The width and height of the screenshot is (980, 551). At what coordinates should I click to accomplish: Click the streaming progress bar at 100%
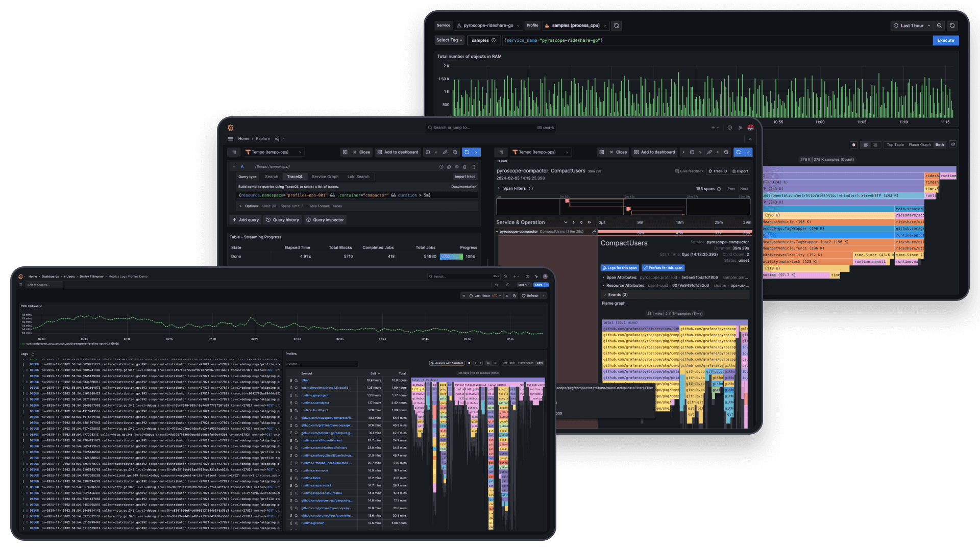(451, 257)
